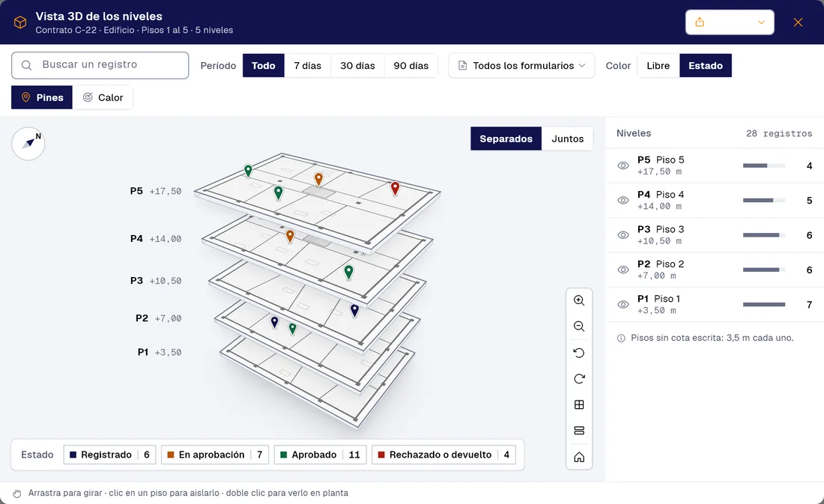824x504 pixels.
Task: Toggle visibility of Piso 2
Action: (x=623, y=270)
